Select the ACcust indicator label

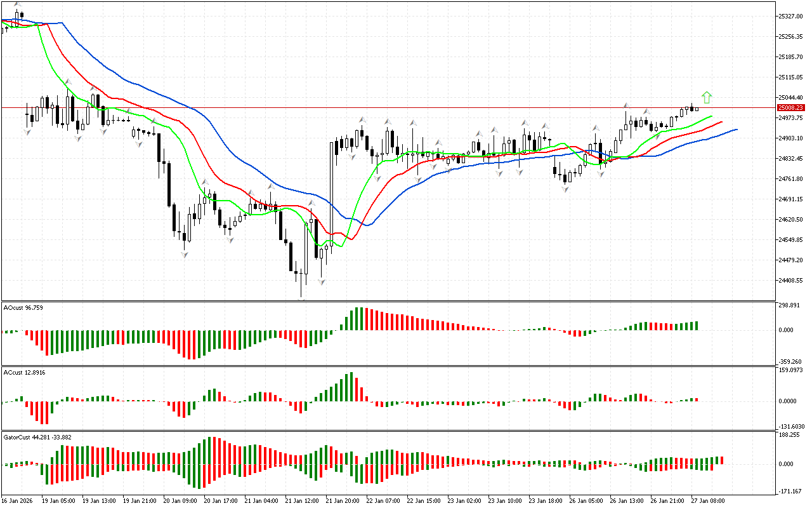point(23,371)
